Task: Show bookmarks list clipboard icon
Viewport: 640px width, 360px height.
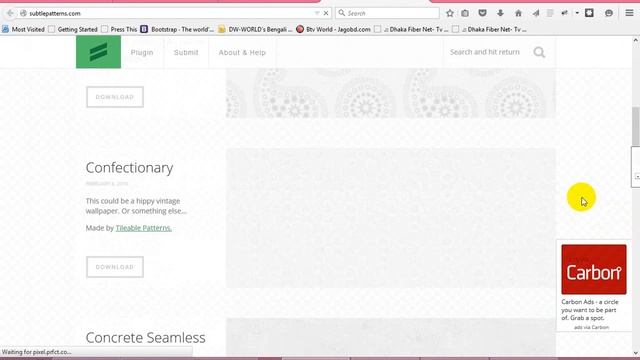Action: coord(465,13)
